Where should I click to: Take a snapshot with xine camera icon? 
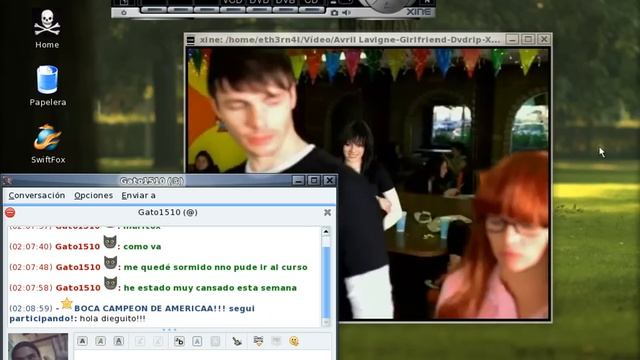tap(334, 13)
